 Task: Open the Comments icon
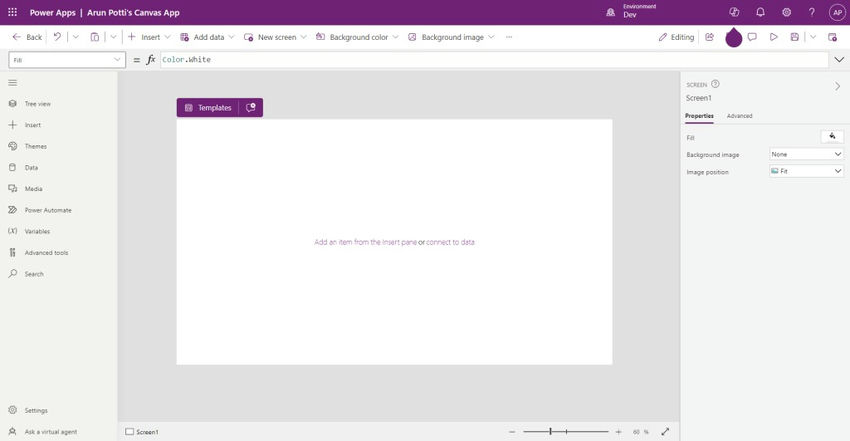point(752,37)
